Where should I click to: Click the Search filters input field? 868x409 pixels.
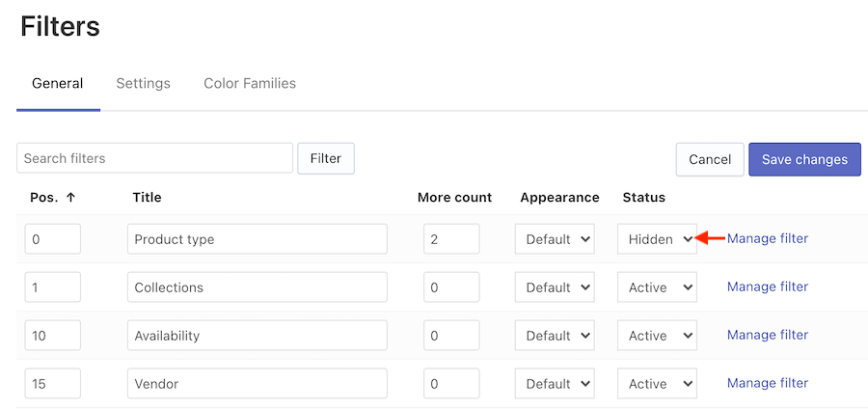pyautogui.click(x=154, y=158)
